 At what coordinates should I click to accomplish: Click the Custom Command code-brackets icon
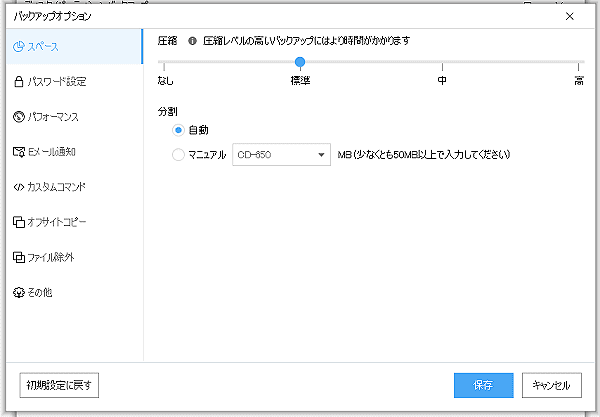(x=18, y=187)
